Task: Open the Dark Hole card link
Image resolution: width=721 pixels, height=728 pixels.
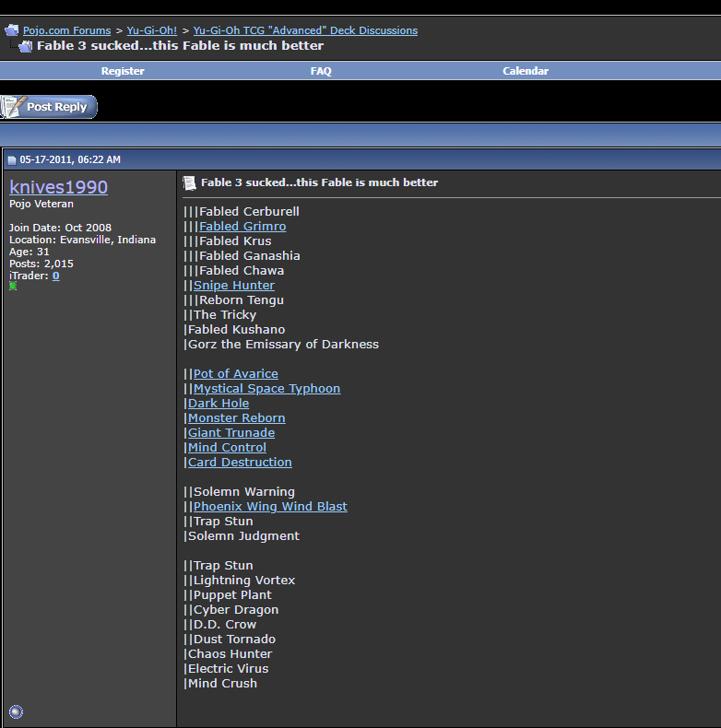Action: 219,403
